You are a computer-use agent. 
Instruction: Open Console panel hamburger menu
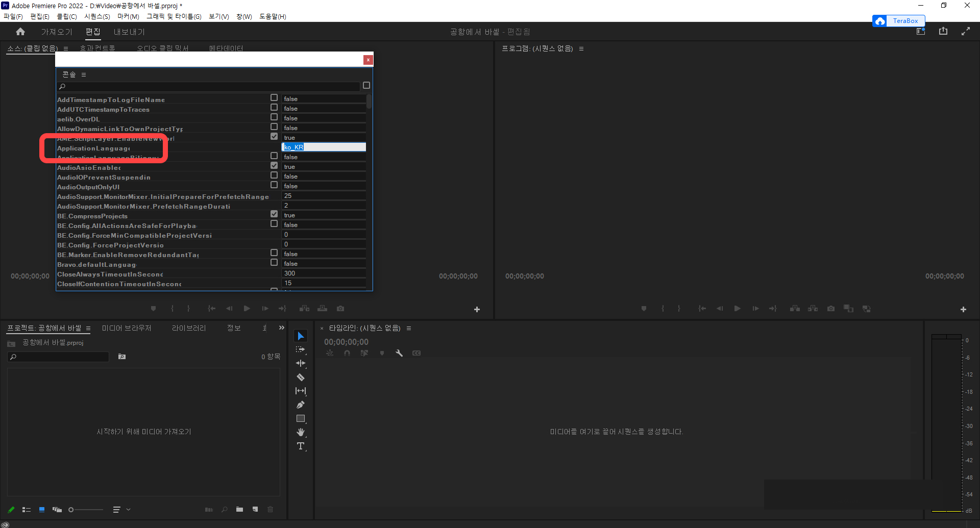click(x=84, y=74)
